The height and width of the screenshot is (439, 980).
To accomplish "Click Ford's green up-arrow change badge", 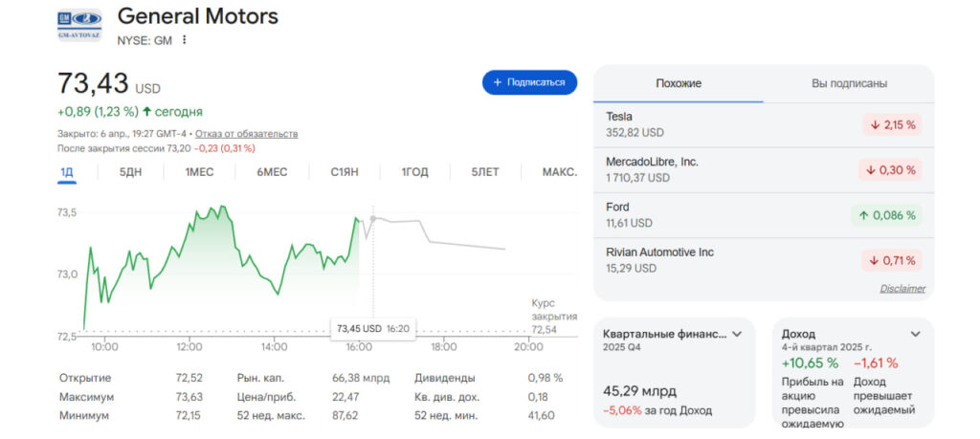I will [x=885, y=215].
